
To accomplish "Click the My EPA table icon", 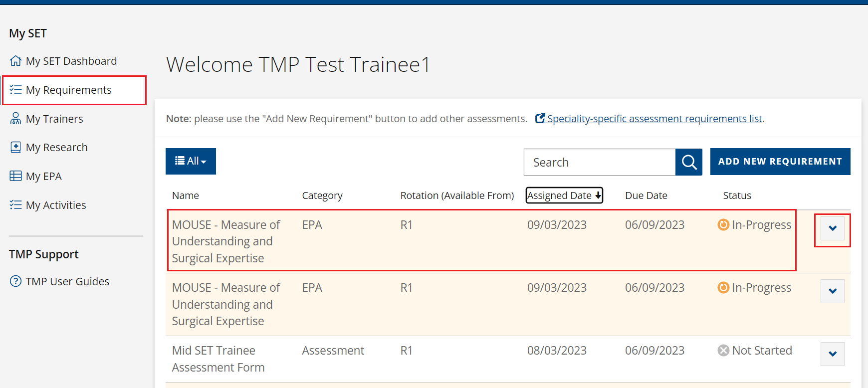I will tap(15, 176).
